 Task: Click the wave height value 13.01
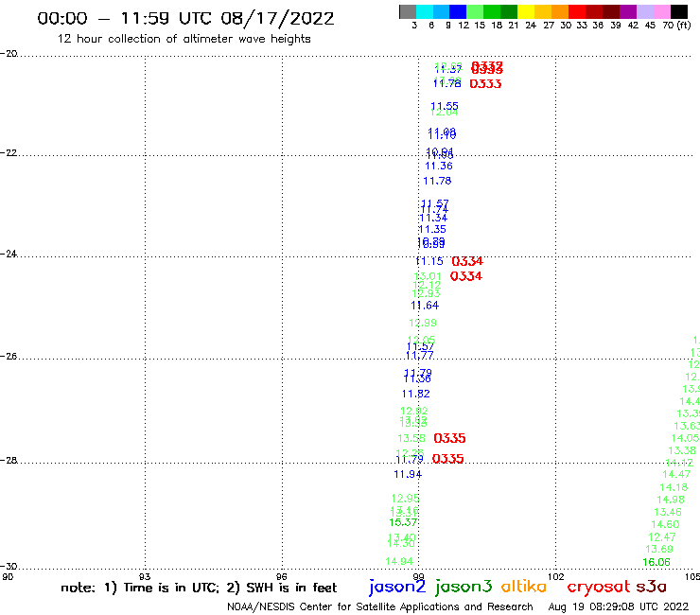pos(428,276)
